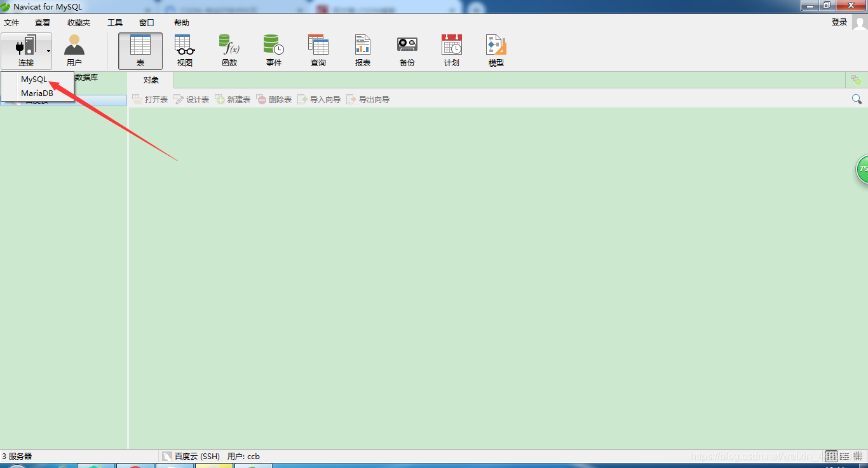
Task: Open the 报表 (Report) toolbar icon
Action: [363, 51]
